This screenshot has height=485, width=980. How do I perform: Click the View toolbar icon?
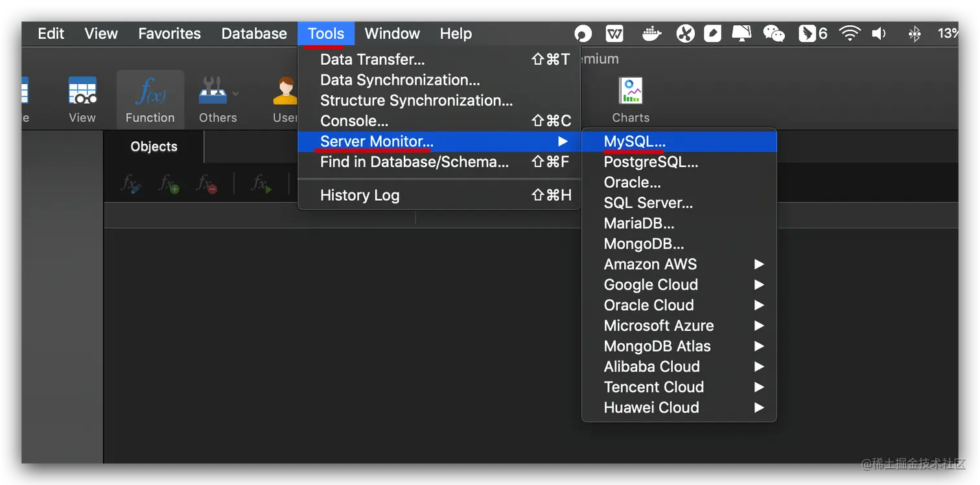82,100
